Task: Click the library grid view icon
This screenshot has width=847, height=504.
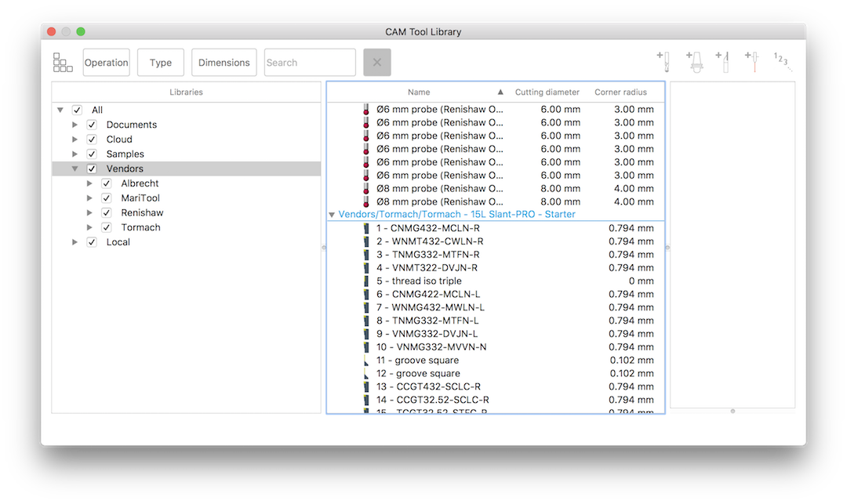Action: 63,62
